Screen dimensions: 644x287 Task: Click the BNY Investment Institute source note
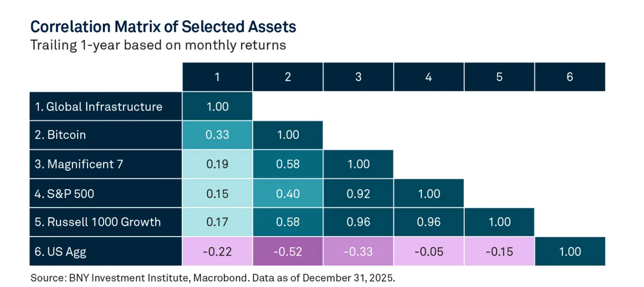[213, 278]
